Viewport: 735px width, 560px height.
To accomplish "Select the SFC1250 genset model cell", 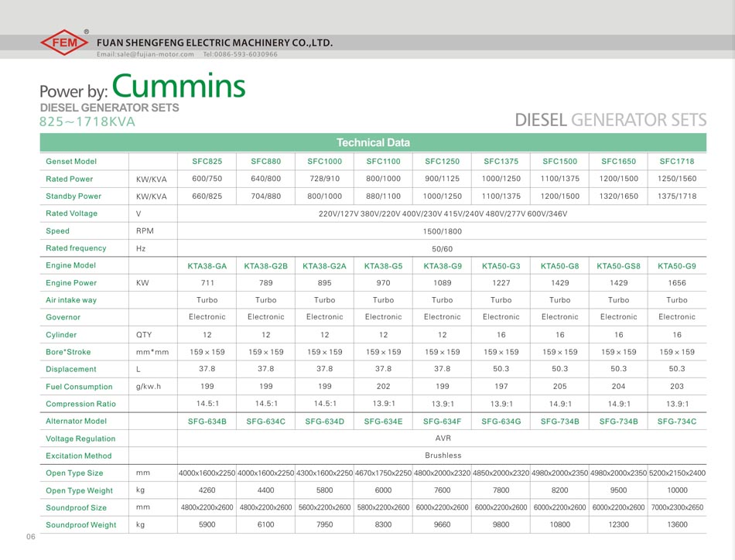I will 442,161.
